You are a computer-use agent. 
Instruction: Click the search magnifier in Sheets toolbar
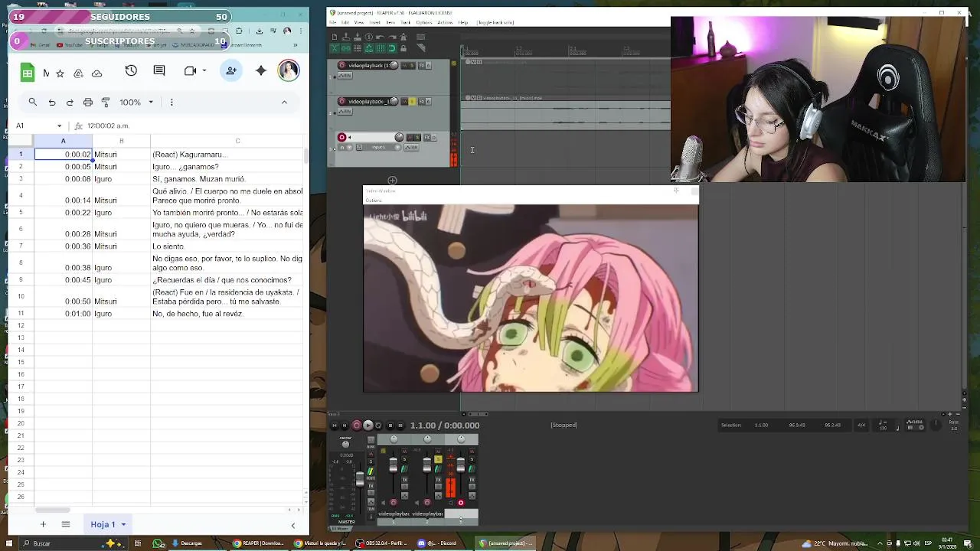pyautogui.click(x=33, y=102)
